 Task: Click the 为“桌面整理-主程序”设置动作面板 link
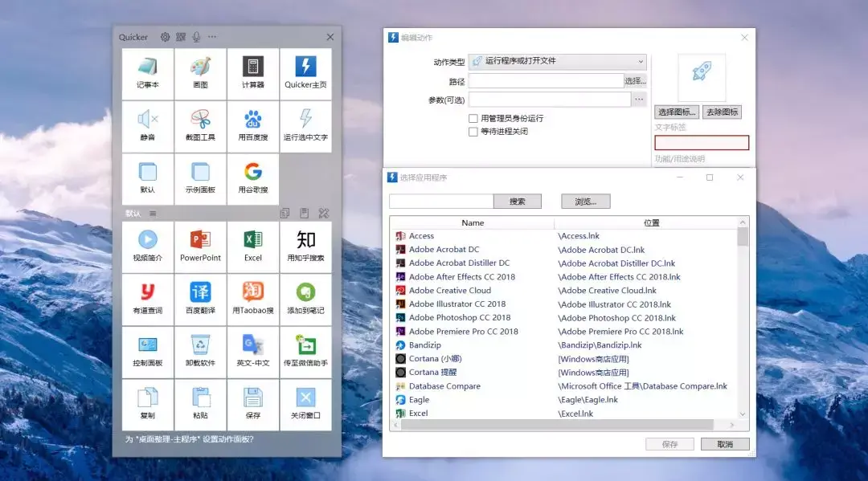190,439
